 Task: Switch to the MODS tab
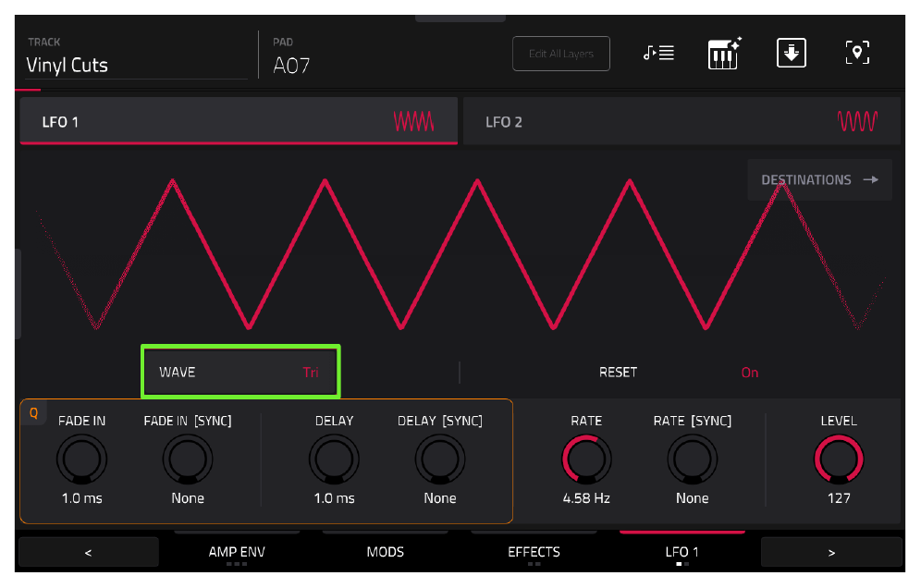(x=386, y=552)
